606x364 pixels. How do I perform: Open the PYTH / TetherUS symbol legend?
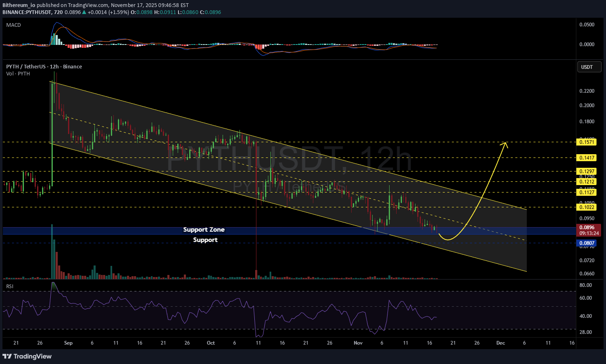[x=44, y=67]
